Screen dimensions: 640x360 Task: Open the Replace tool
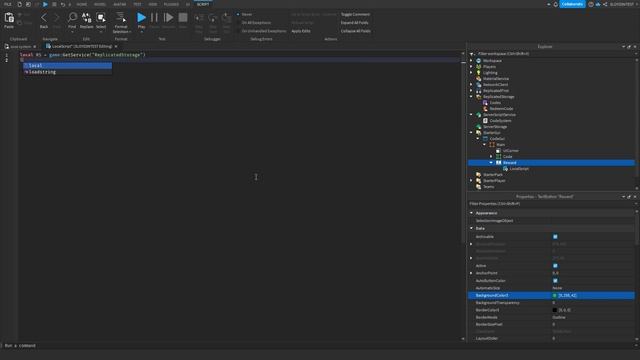(87, 17)
